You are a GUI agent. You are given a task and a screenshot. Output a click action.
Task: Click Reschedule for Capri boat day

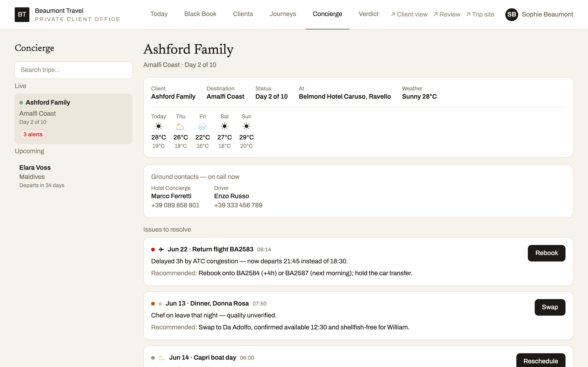pyautogui.click(x=541, y=360)
